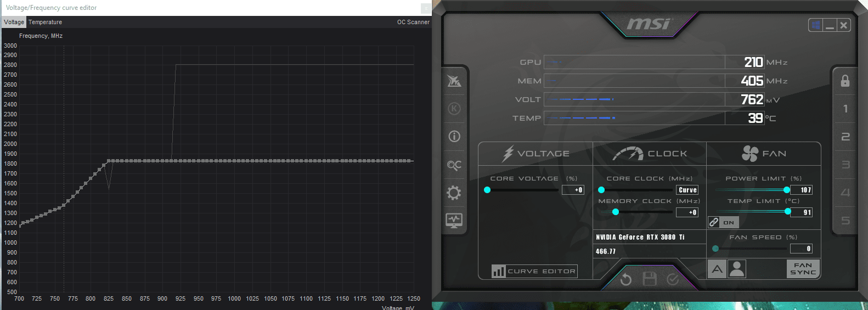Click the Power Limit 107 value field

pos(801,190)
